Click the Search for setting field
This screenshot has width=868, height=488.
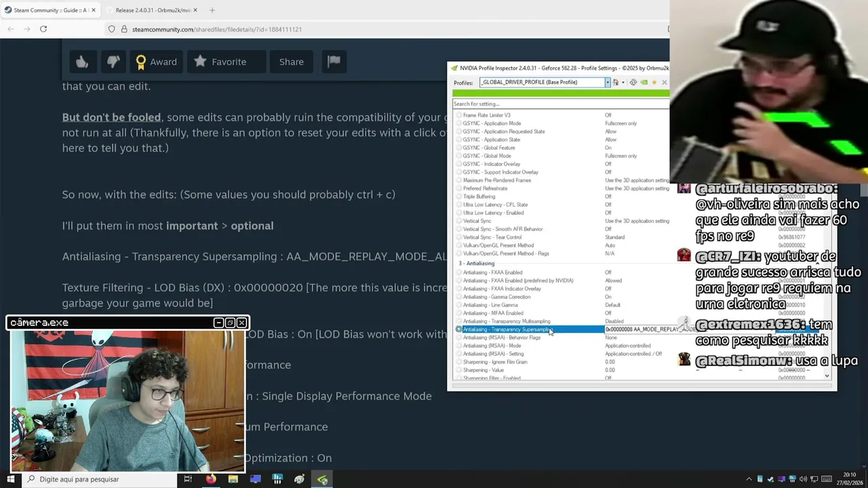tap(561, 104)
